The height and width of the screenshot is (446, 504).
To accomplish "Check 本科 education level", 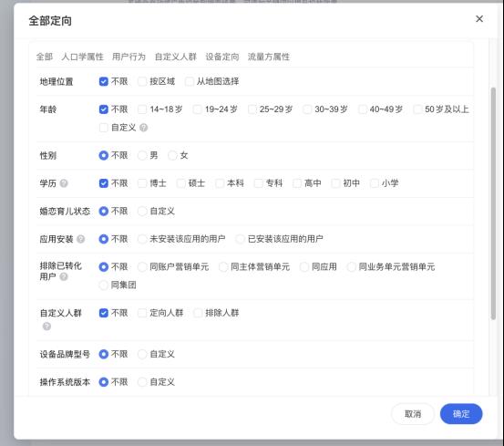I will 220,183.
